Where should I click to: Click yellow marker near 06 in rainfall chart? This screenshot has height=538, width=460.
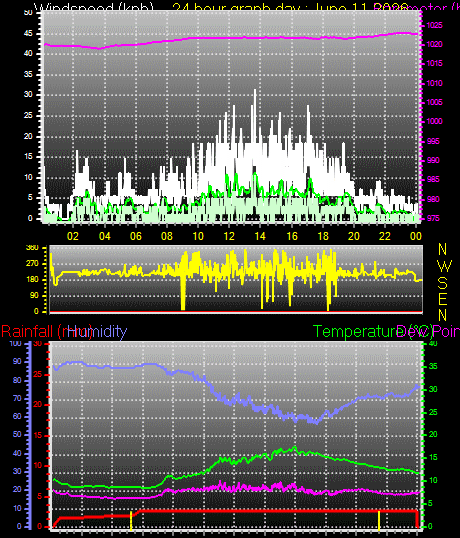[x=131, y=521]
